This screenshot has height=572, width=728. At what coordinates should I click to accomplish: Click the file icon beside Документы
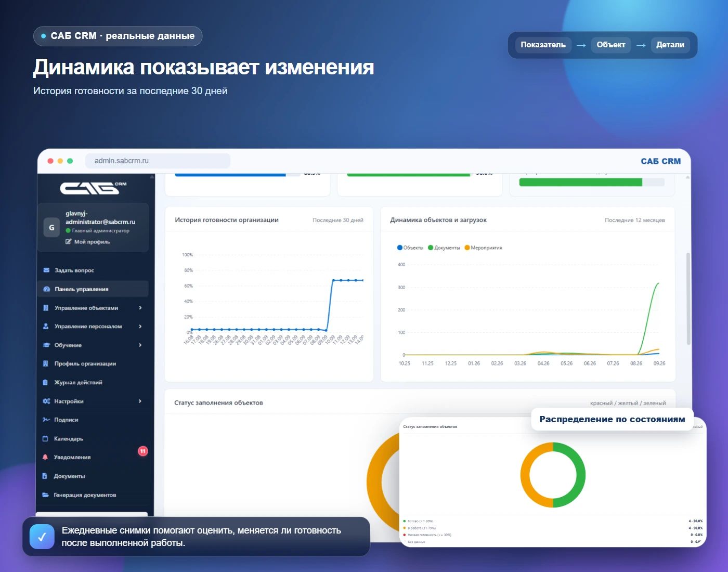(x=45, y=476)
